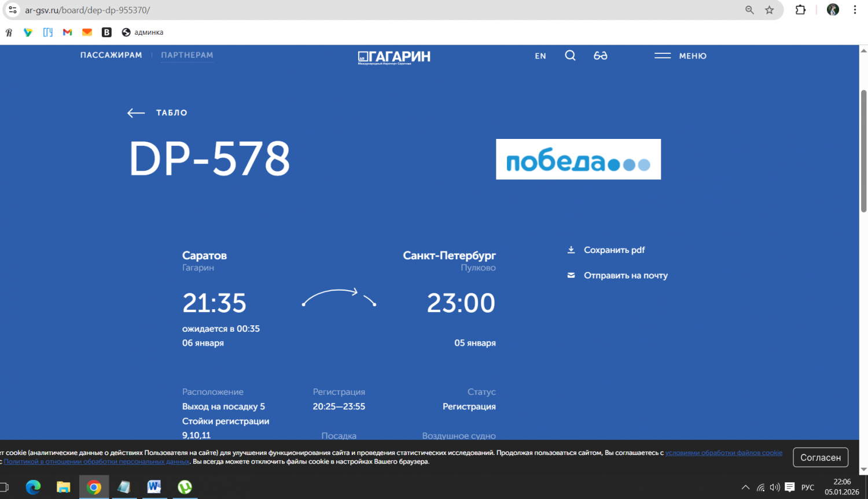This screenshot has width=868, height=499.
Task: Bookmark this page with star icon
Action: click(x=769, y=10)
